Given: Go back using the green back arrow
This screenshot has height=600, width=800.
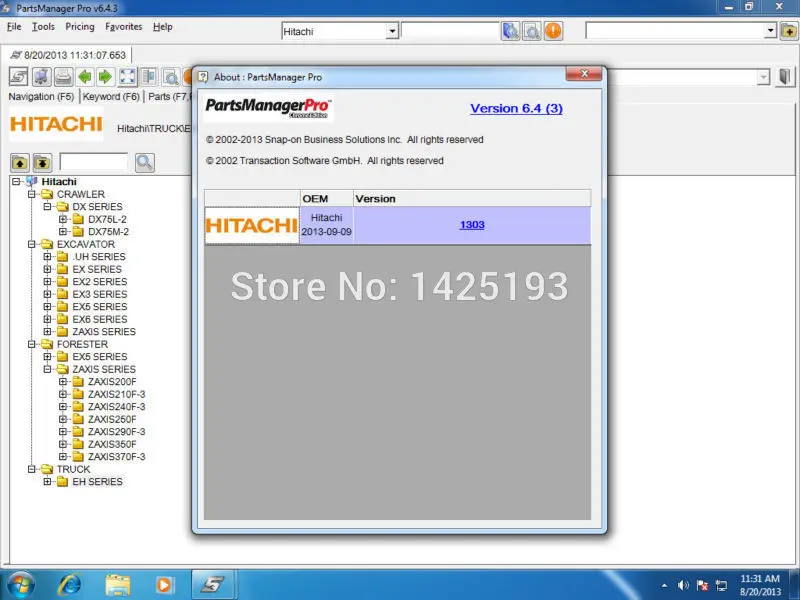Looking at the screenshot, I should tap(85, 76).
